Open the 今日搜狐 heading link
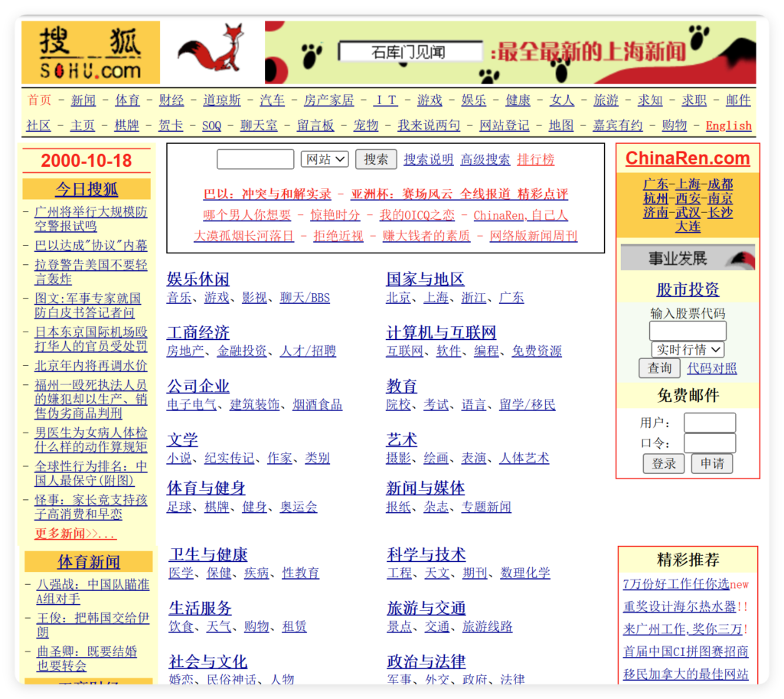 [x=87, y=189]
